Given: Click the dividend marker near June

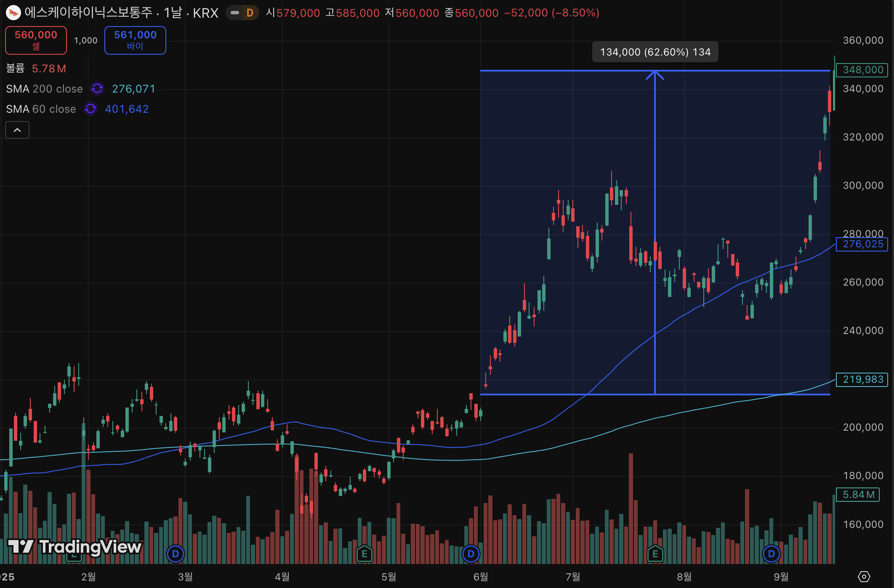Looking at the screenshot, I should pos(471,554).
